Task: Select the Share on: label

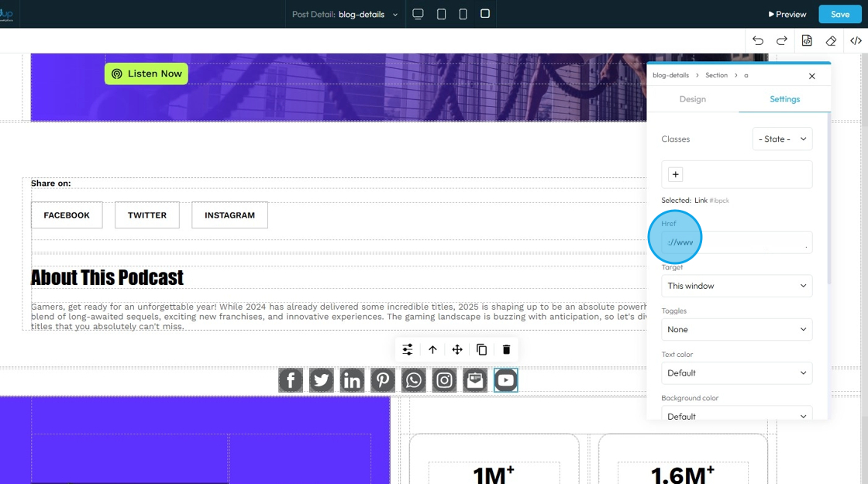Action: (50, 184)
